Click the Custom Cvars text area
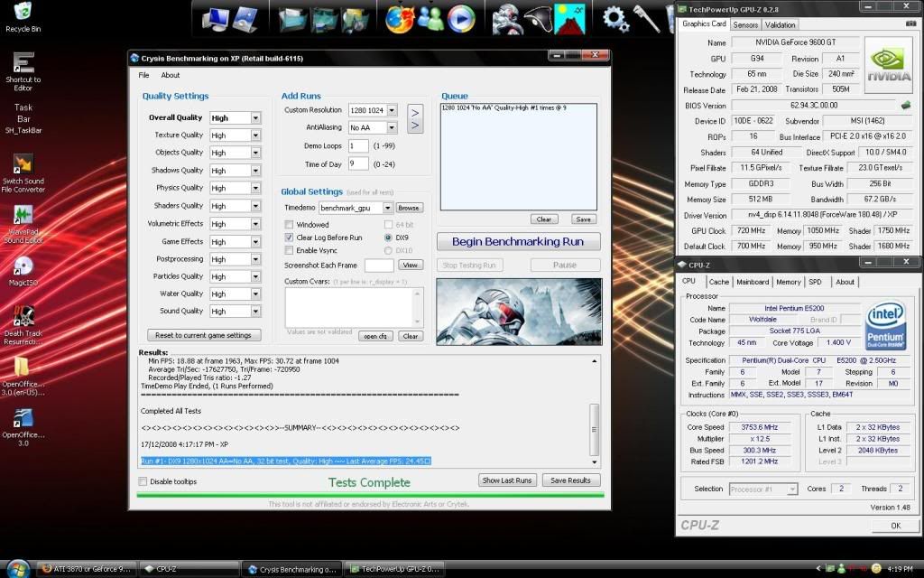Viewport: 924px width, 578px height. coord(354,308)
